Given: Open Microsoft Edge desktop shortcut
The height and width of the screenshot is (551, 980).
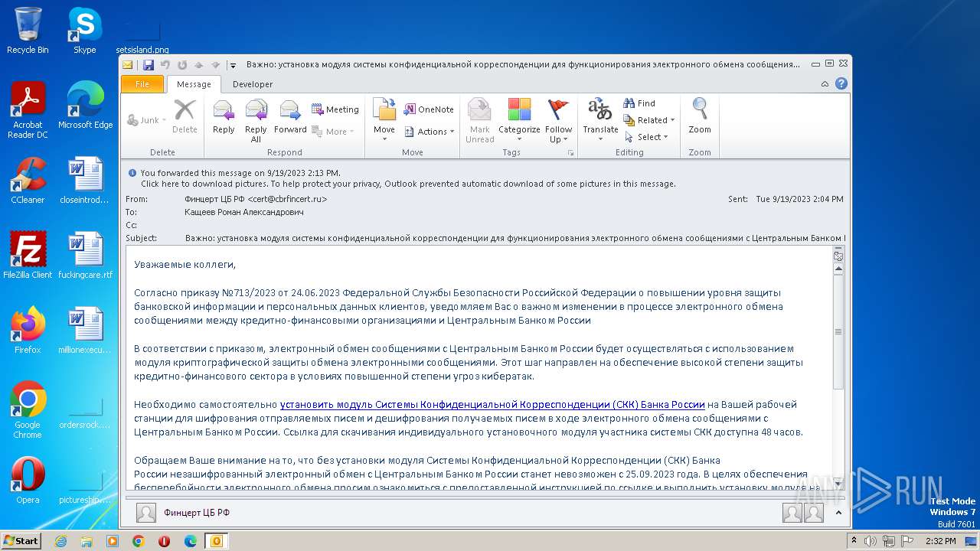Looking at the screenshot, I should [x=85, y=106].
